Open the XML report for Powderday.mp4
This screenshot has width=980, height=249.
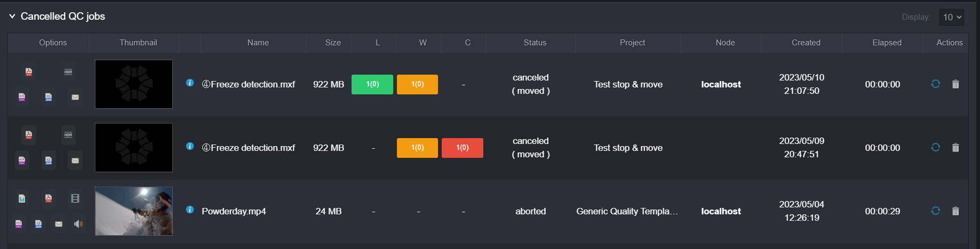point(19,224)
